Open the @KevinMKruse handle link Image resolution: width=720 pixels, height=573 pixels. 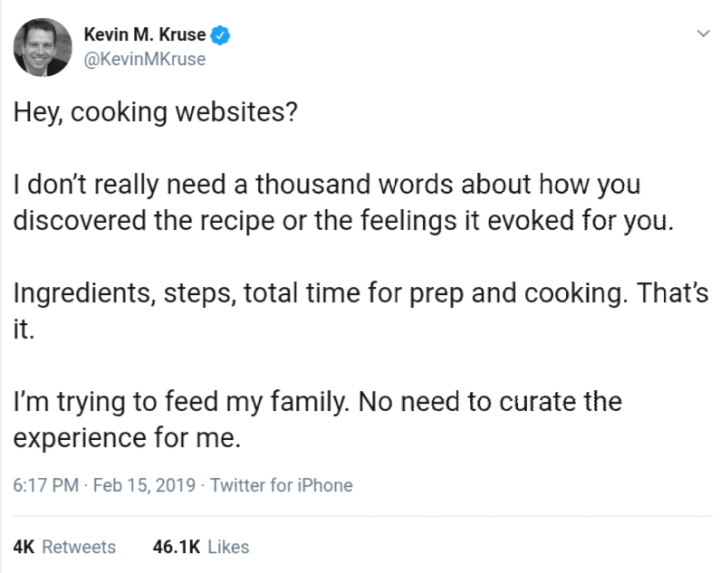pos(144,59)
